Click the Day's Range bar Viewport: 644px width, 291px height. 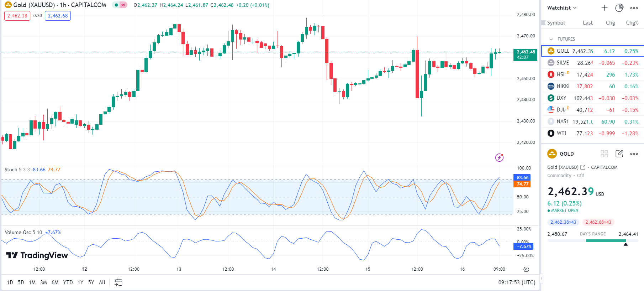click(592, 241)
